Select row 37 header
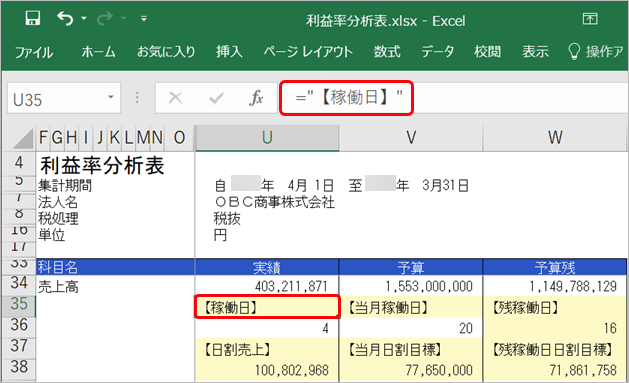629x383 pixels. [x=18, y=347]
